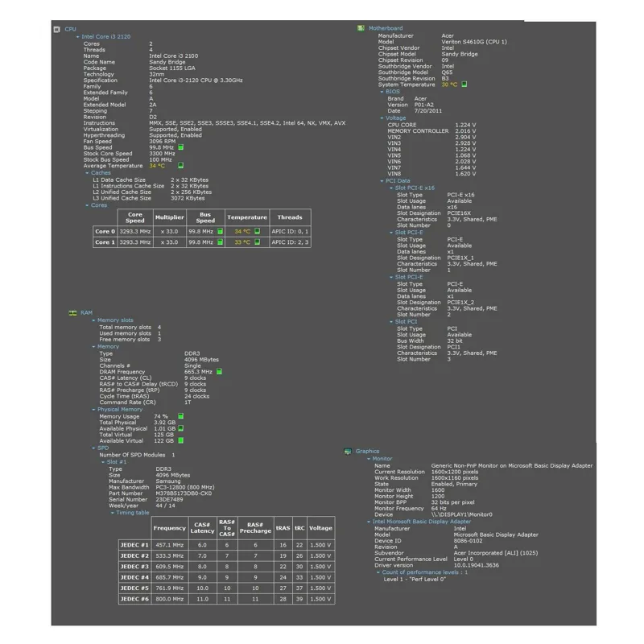
Task: Click green indicator beside Available Physical
Action: coord(180,428)
